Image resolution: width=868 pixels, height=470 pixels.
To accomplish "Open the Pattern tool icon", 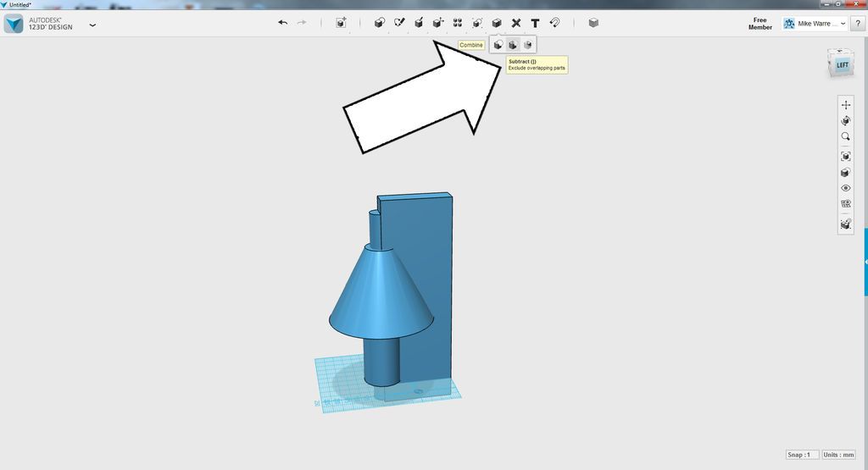I will (457, 23).
